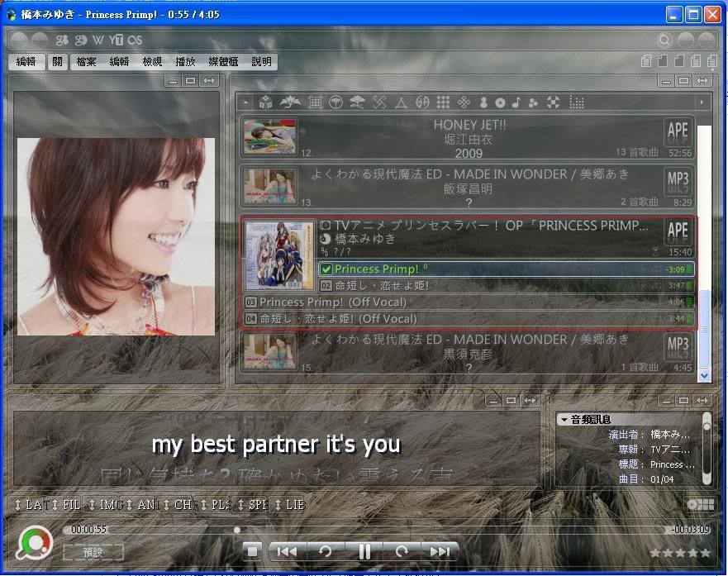The image size is (728, 576).
Task: Collapse the 音頻訊息 info section
Action: (563, 420)
